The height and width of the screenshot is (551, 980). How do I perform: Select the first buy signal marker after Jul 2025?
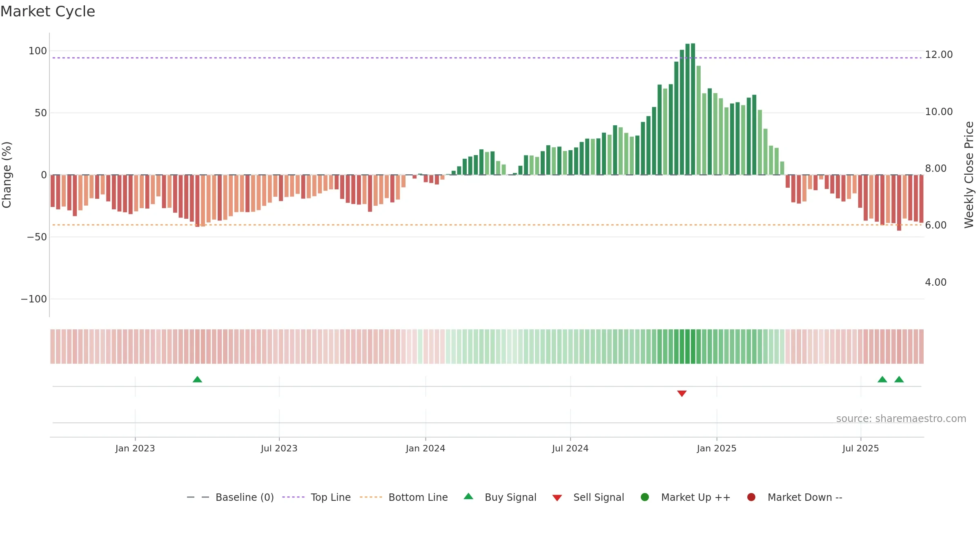coord(882,380)
